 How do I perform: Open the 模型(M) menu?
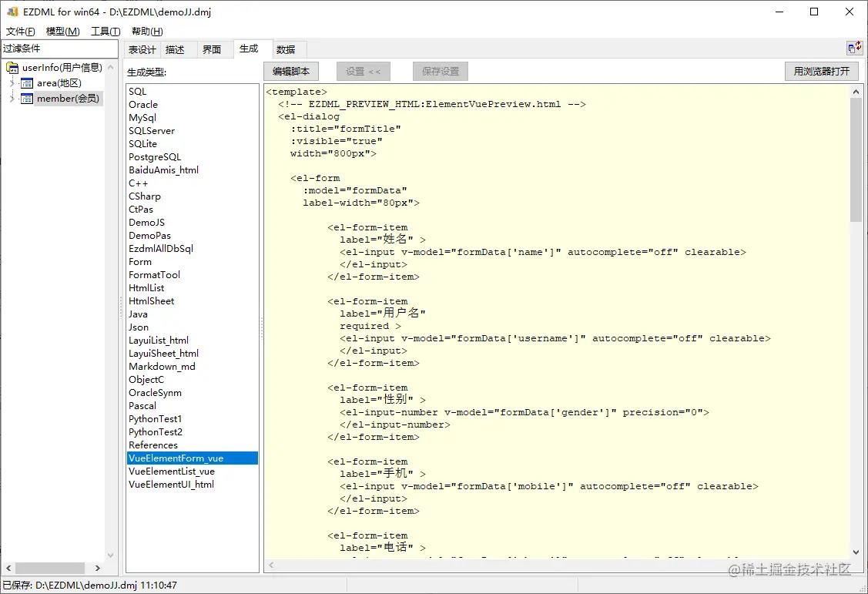coord(62,32)
